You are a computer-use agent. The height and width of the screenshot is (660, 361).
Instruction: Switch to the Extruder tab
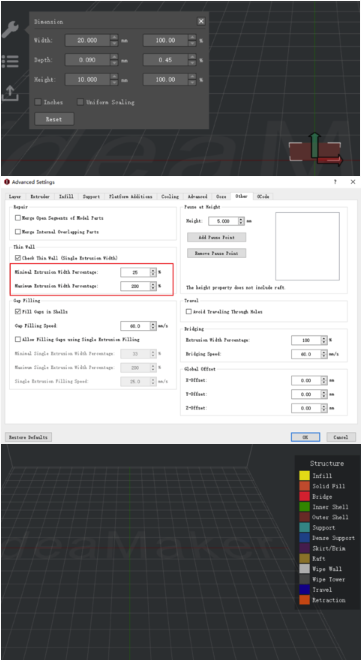(x=40, y=197)
